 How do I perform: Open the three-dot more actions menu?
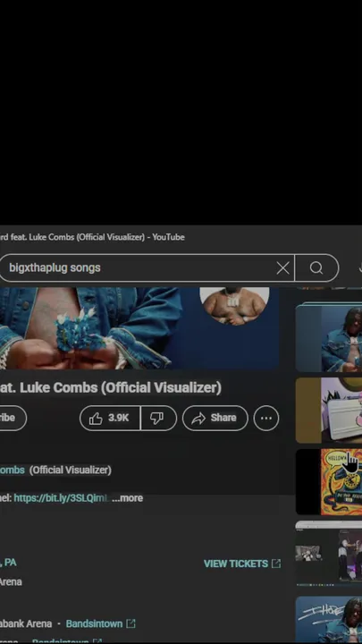tap(266, 418)
